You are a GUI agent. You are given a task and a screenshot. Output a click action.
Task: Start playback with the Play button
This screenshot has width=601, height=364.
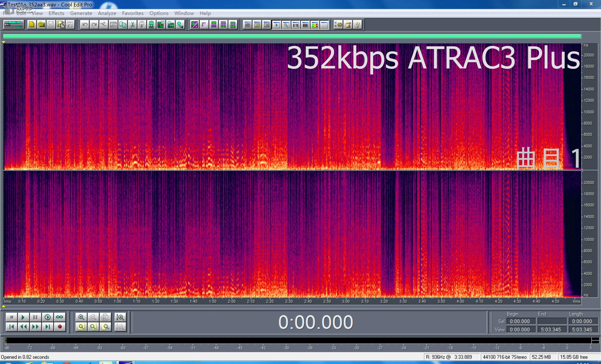click(x=23, y=317)
